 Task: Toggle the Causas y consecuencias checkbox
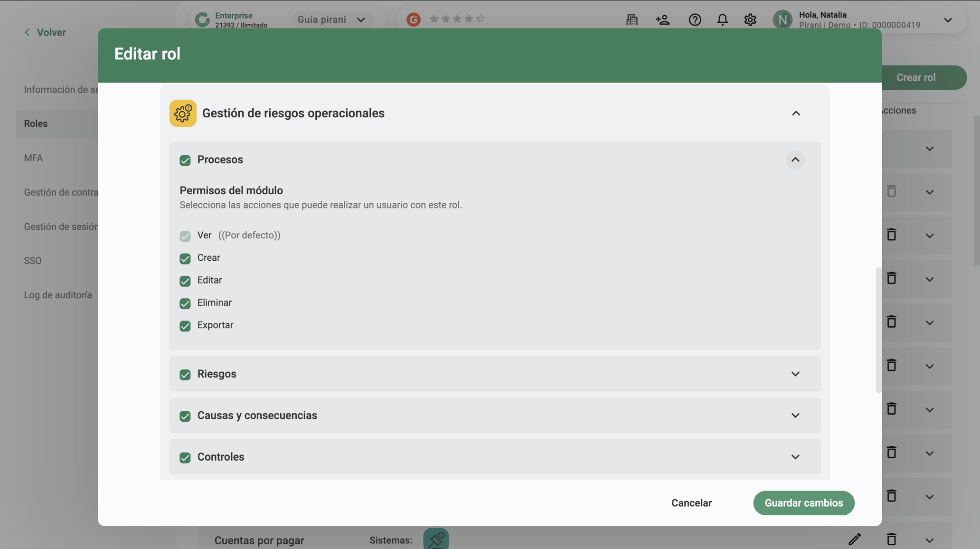coord(185,416)
